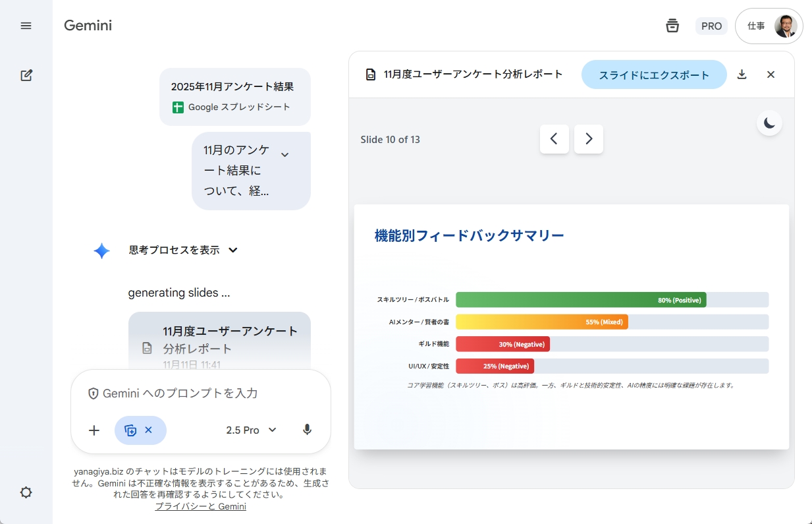
Task: Click the Google スプレッドシート attachment icon
Action: (x=177, y=107)
